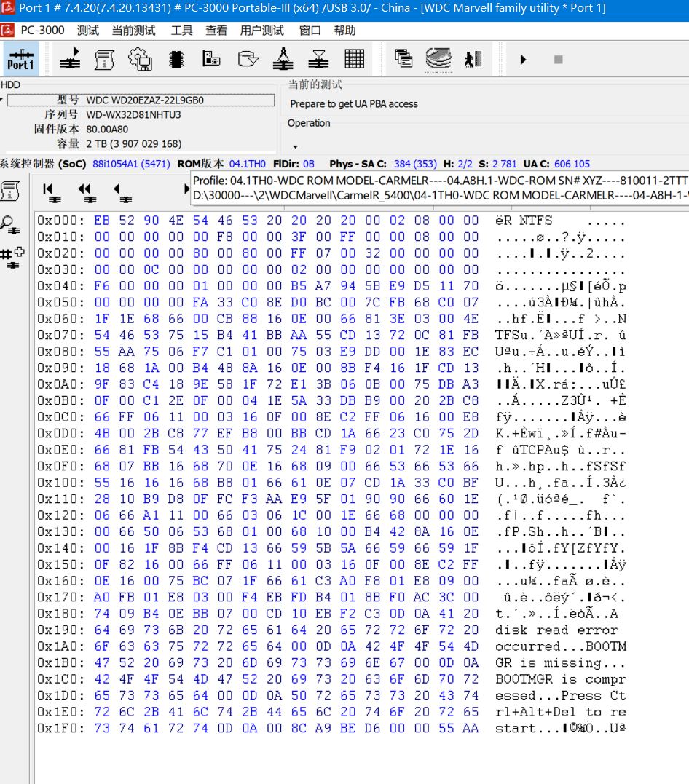
Task: Click hex offset label 0x1C0:
Action: tap(60, 679)
